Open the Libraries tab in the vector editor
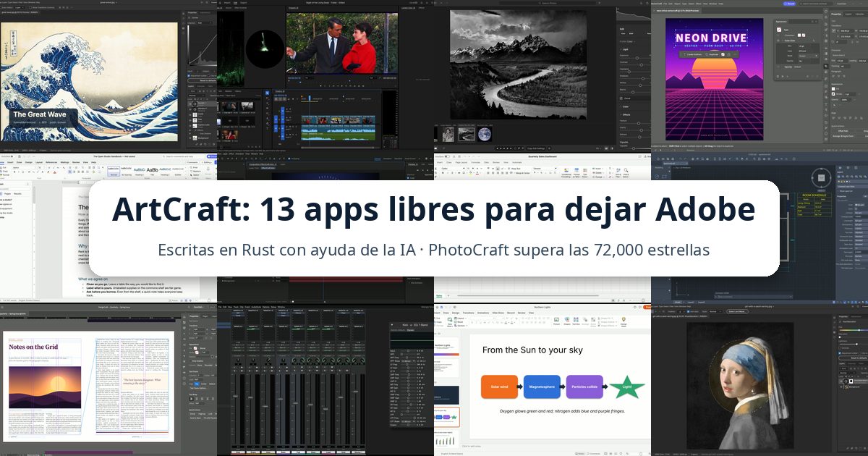868x456 pixels. (x=859, y=14)
